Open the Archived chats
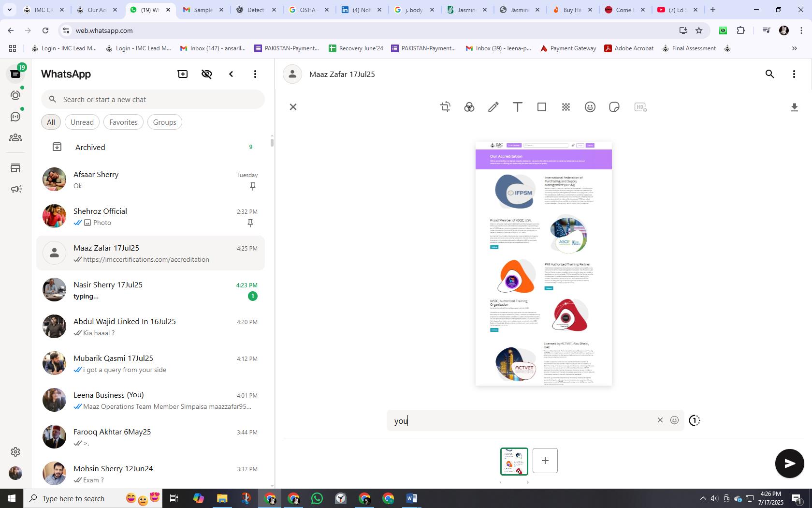The height and width of the screenshot is (508, 812). [151, 147]
